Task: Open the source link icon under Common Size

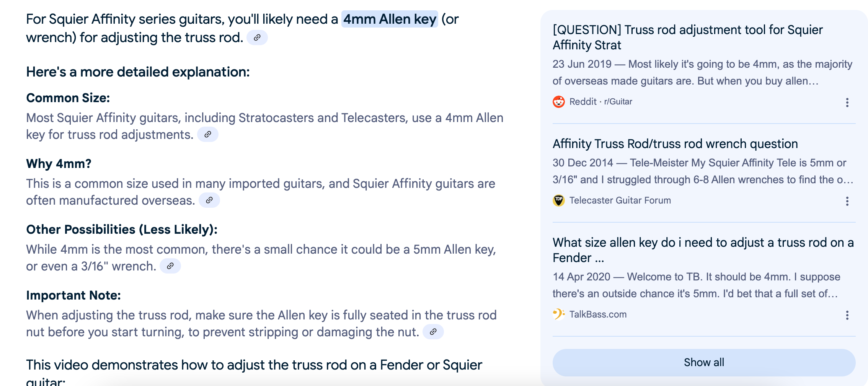Action: (x=208, y=134)
